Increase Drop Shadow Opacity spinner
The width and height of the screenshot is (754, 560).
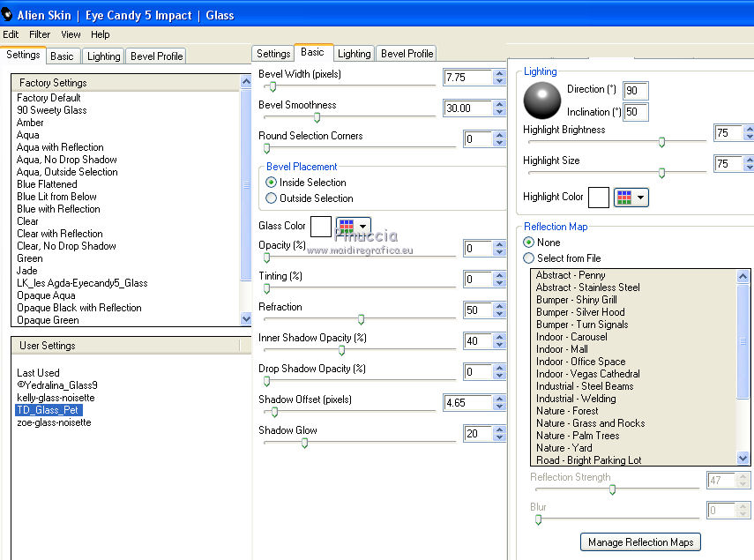pos(500,368)
